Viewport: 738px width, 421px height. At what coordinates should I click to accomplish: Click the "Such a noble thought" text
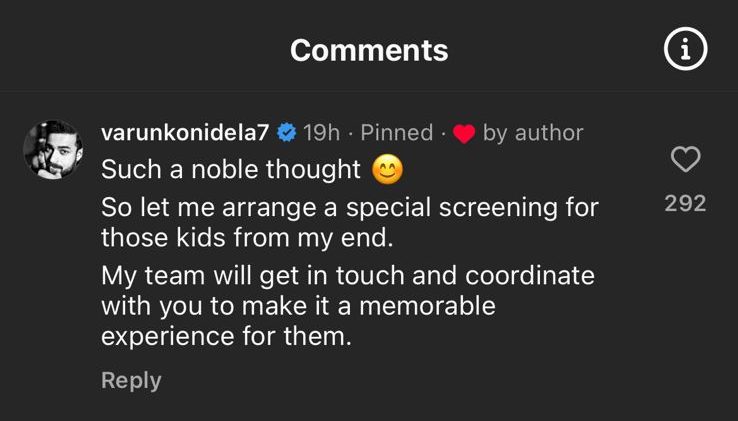pos(231,170)
